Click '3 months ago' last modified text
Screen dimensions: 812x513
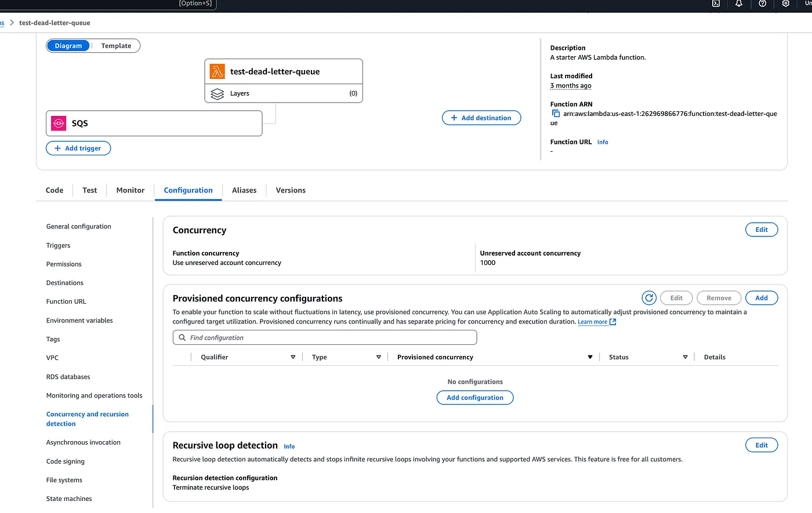(x=571, y=86)
